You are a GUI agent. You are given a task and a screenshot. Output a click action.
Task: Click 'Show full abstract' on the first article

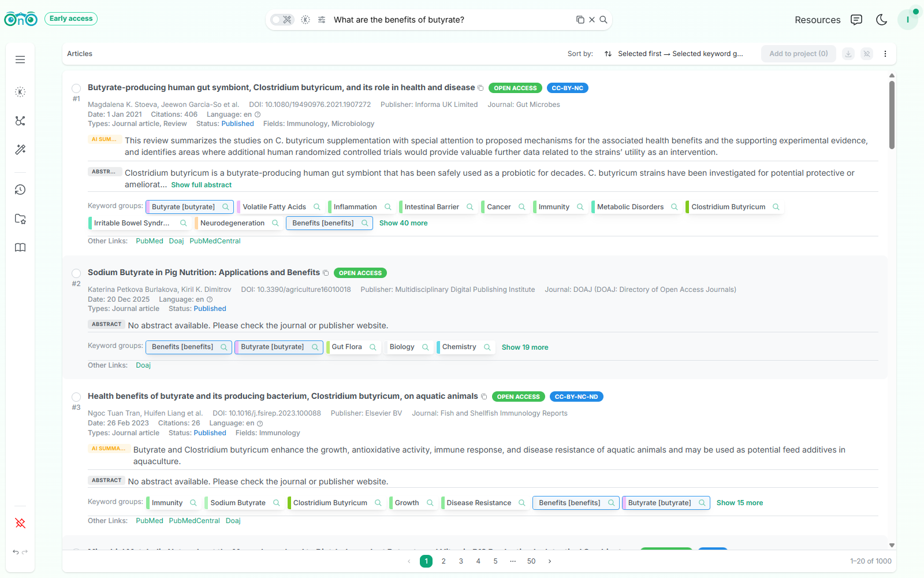[x=201, y=184]
